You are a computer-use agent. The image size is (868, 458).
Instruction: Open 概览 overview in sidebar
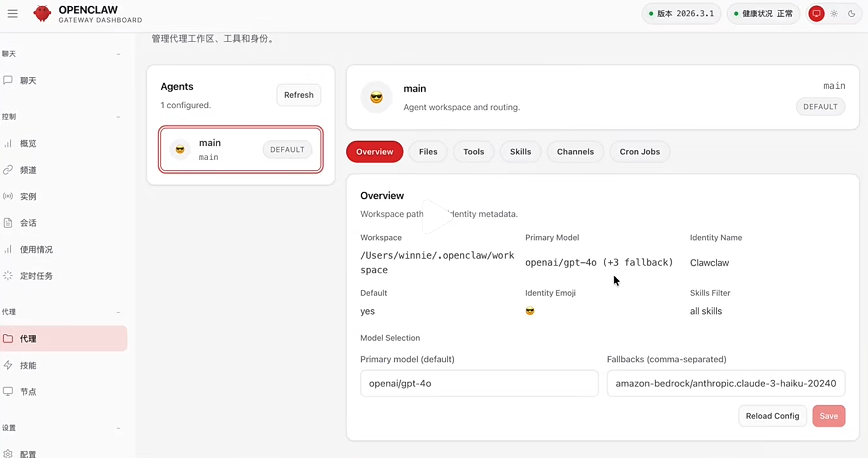coord(63,144)
